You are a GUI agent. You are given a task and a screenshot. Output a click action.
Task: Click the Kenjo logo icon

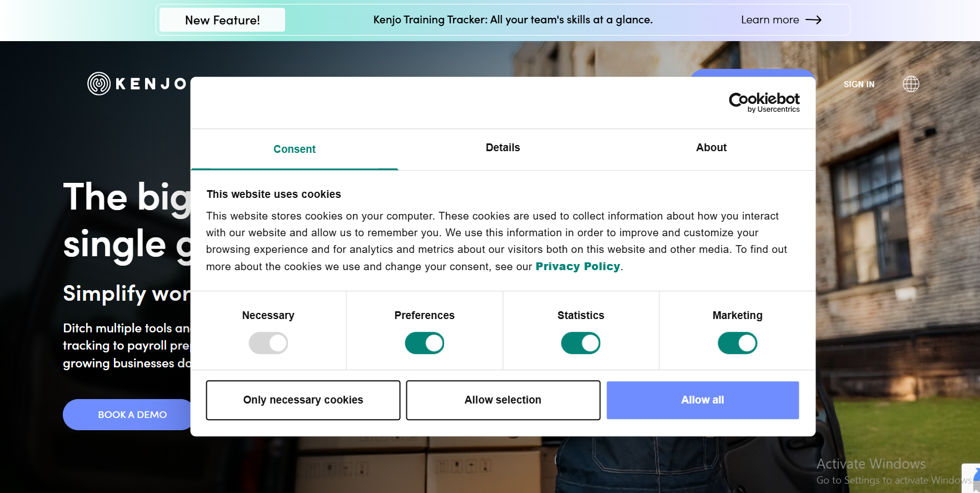pyautogui.click(x=99, y=84)
